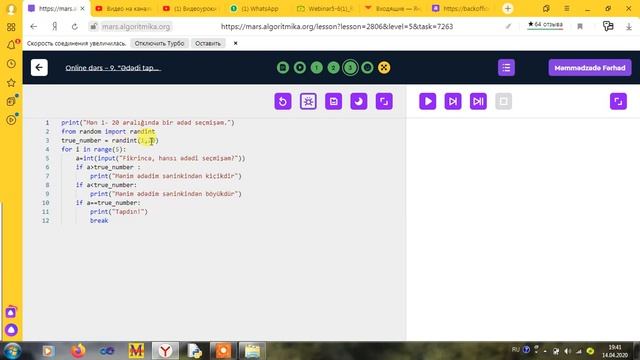Open sidebar services grid icon

coord(11,27)
